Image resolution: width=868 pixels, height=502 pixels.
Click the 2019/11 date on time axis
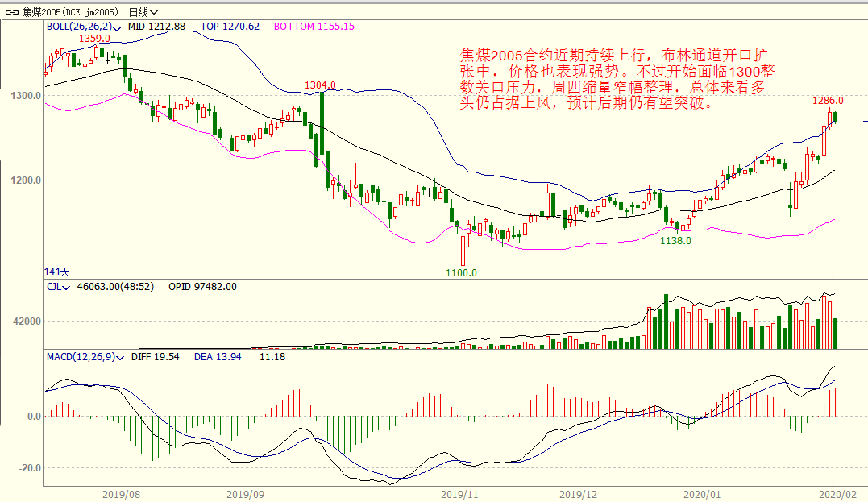pyautogui.click(x=461, y=494)
